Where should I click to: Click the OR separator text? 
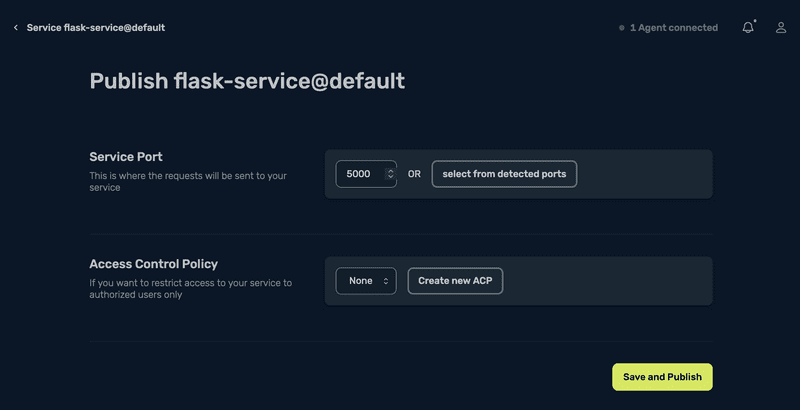414,174
